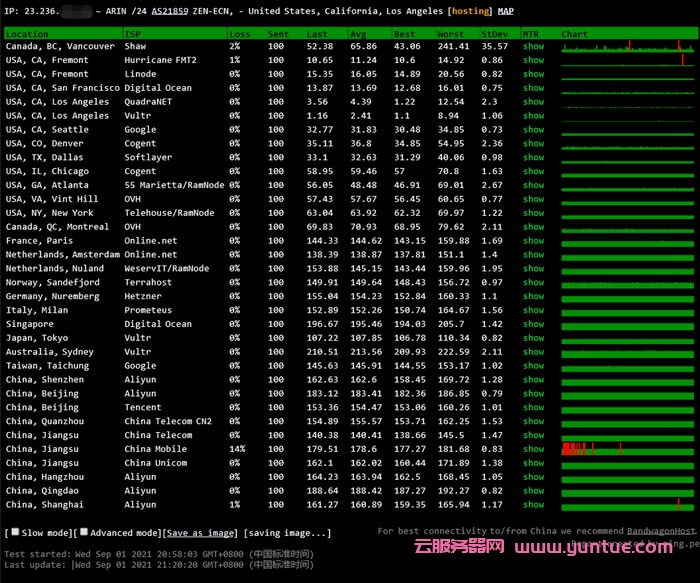Click the Fremont Hurricane FMT2 latency chart
The width and height of the screenshot is (700, 583).
(x=626, y=60)
